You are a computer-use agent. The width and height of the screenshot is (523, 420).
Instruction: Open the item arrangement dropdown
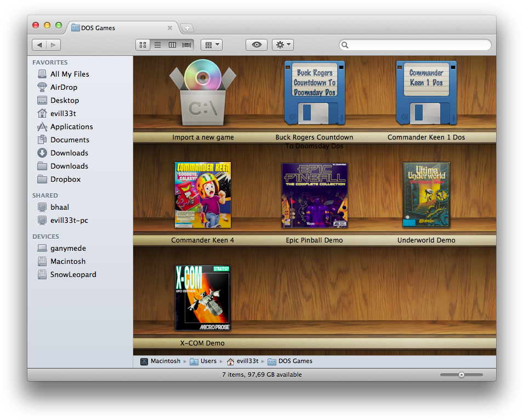click(x=212, y=45)
